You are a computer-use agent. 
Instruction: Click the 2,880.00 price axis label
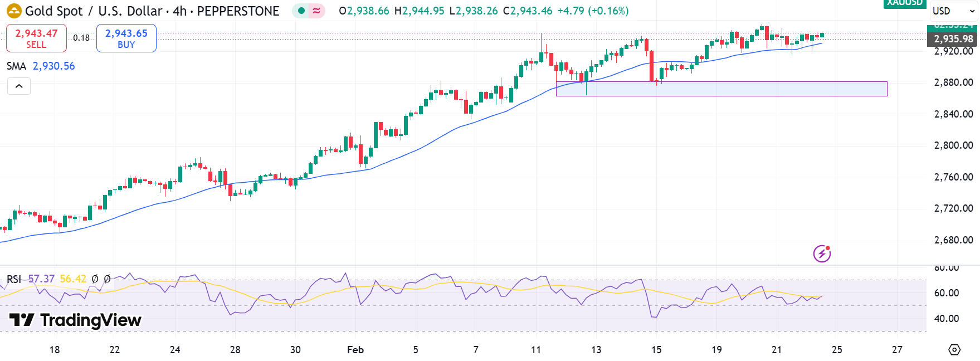pos(953,82)
